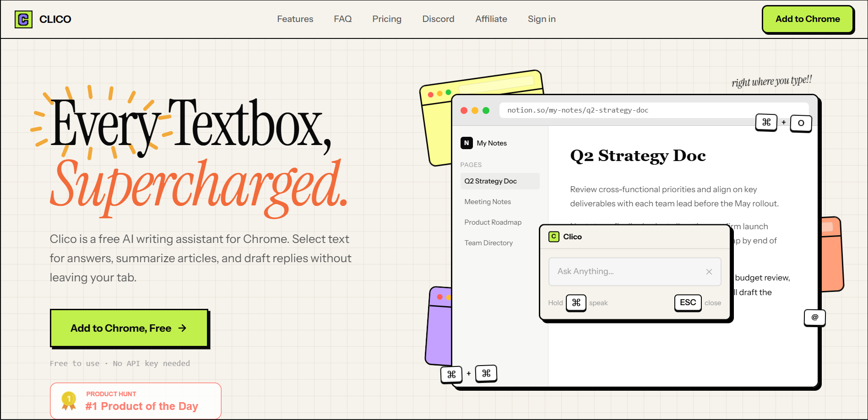Open the #1 Product of the Day badge
868x420 pixels.
tap(136, 401)
